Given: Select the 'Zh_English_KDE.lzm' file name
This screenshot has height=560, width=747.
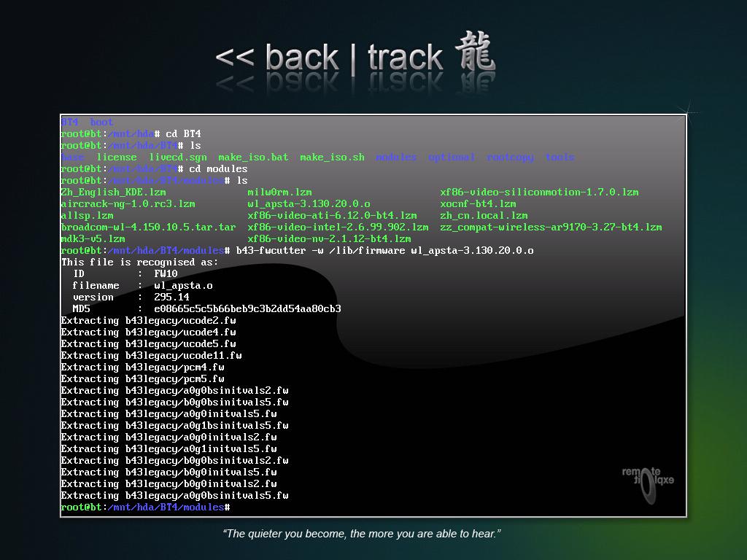Looking at the screenshot, I should click(x=113, y=192).
